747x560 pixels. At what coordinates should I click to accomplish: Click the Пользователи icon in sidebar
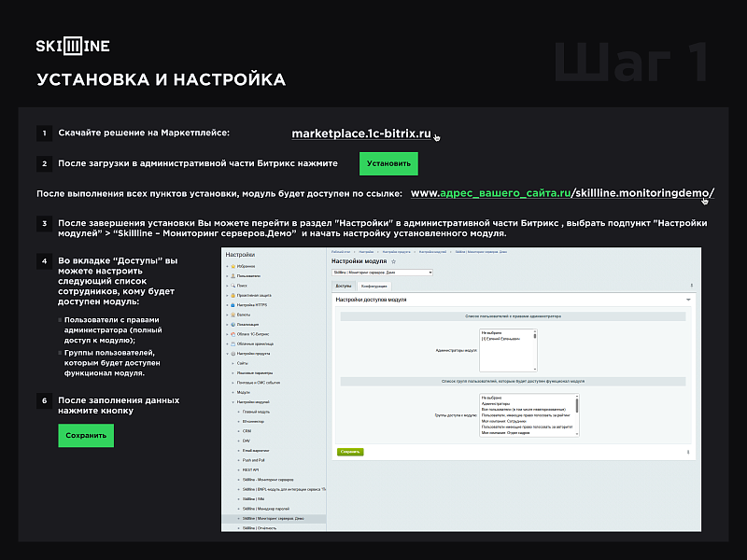click(233, 276)
